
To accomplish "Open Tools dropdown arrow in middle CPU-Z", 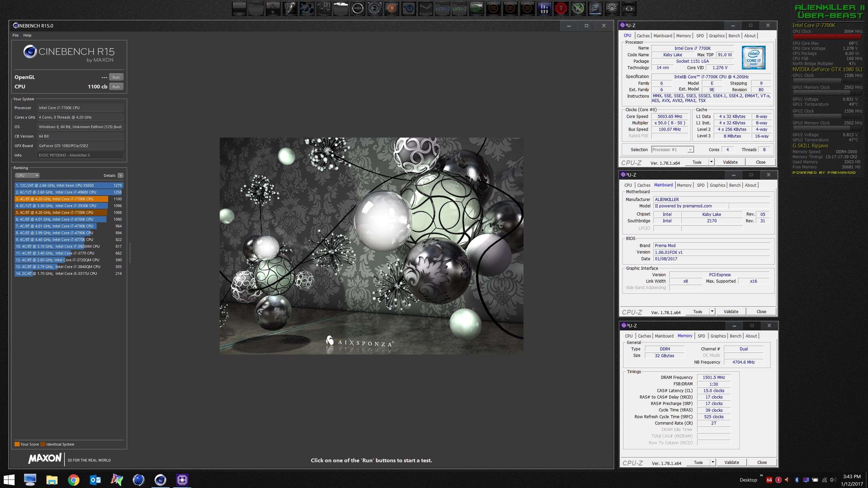I will (x=712, y=311).
